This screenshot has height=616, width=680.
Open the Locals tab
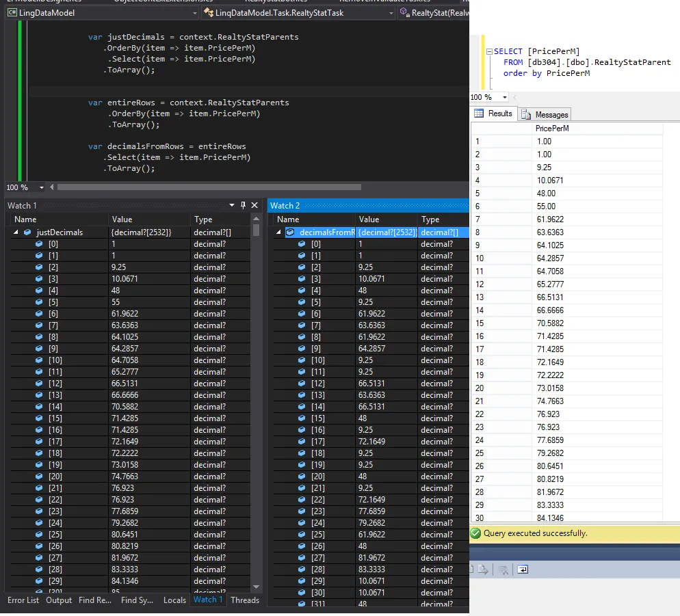(x=174, y=600)
